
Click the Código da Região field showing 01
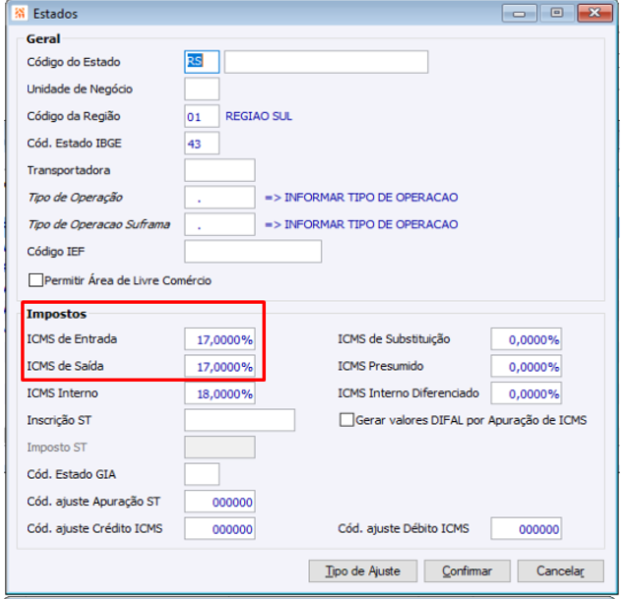[x=202, y=116]
